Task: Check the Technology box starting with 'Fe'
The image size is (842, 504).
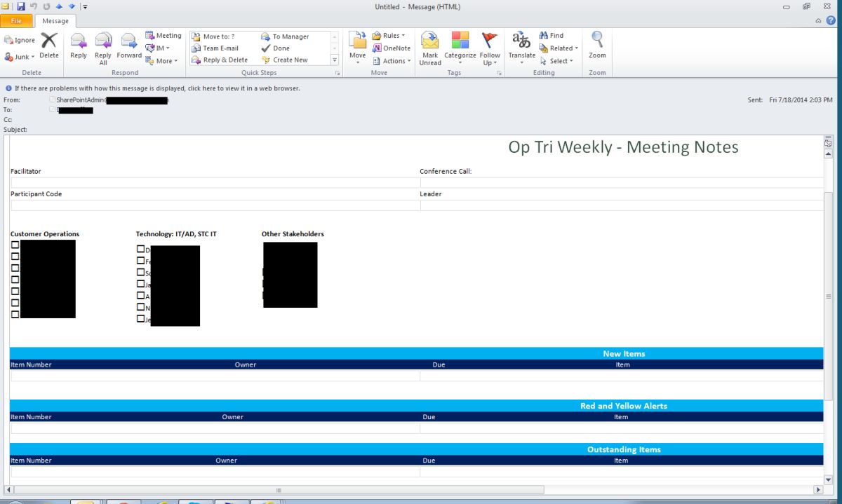Action: pyautogui.click(x=140, y=261)
